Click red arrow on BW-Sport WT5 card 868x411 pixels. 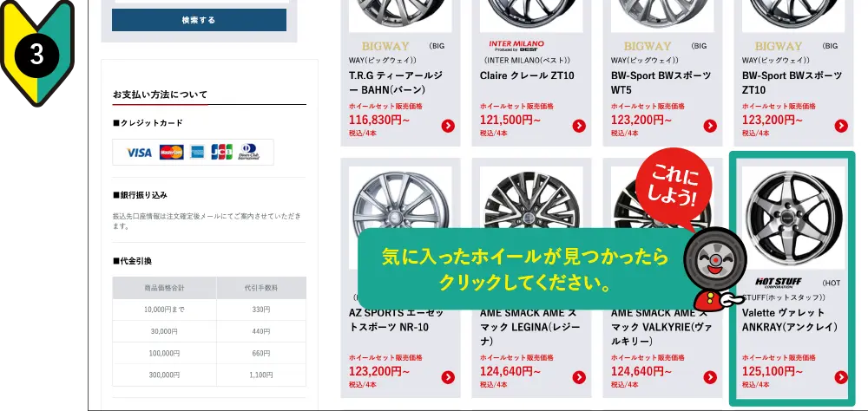(x=710, y=126)
